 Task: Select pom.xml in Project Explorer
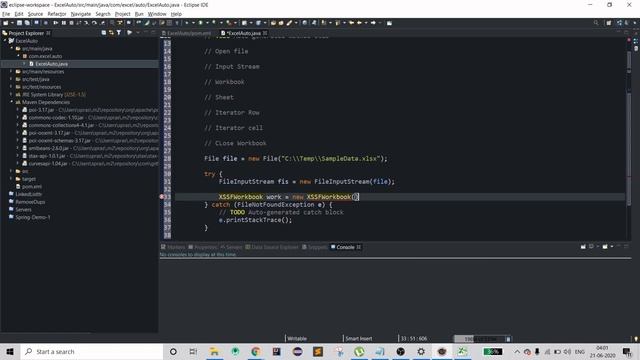point(31,187)
